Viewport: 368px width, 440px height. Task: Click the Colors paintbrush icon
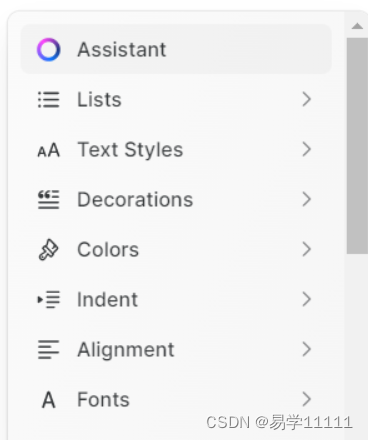point(49,249)
